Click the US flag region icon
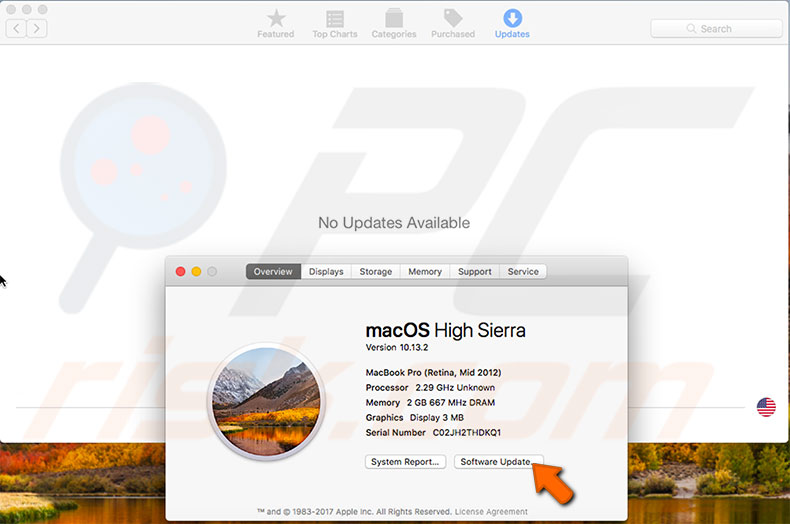790x524 pixels. point(766,407)
